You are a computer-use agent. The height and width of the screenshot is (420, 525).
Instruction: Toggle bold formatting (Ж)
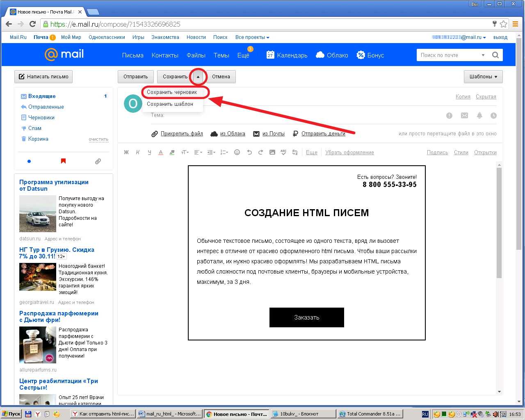126,152
